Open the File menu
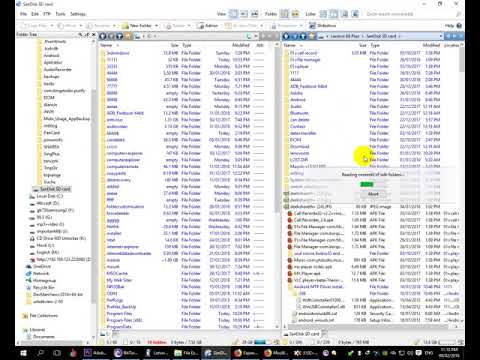This screenshot has height=360, width=480. pos(23,14)
